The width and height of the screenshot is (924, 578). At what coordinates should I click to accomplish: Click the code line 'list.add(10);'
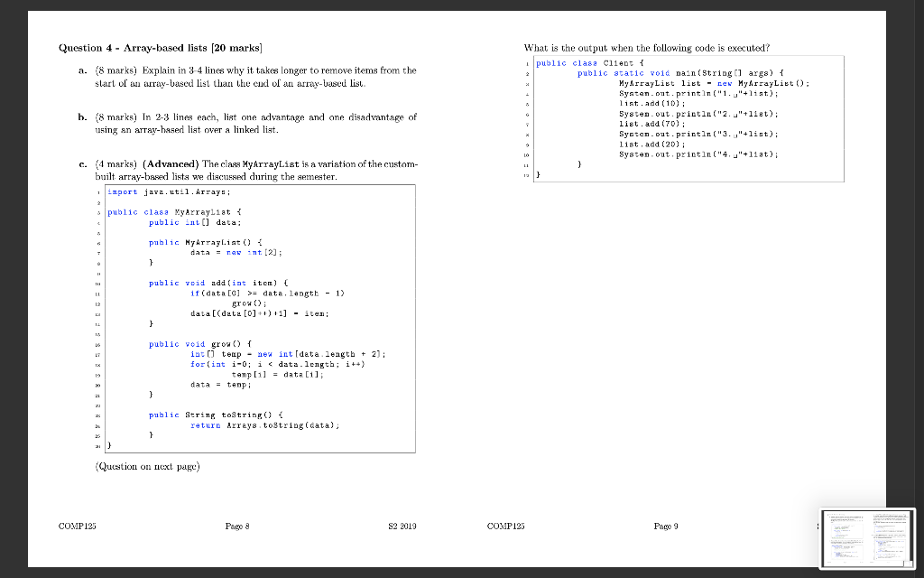coord(651,103)
